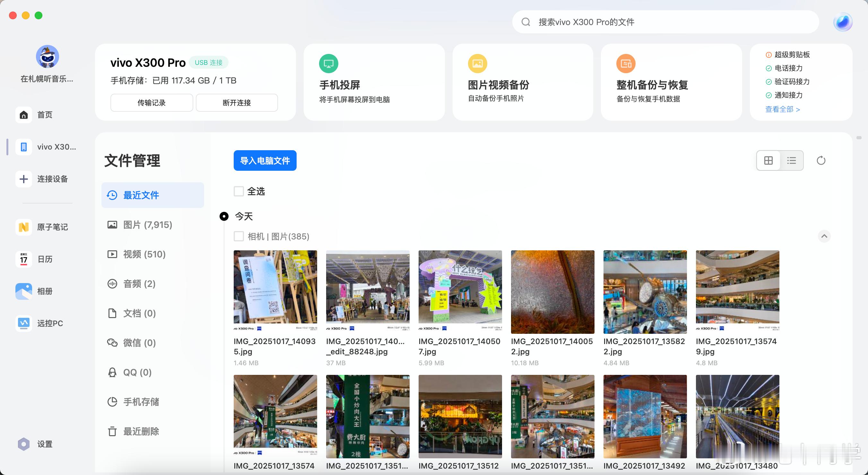Image resolution: width=868 pixels, height=475 pixels.
Task: Switch to grid view layout
Action: click(x=768, y=160)
